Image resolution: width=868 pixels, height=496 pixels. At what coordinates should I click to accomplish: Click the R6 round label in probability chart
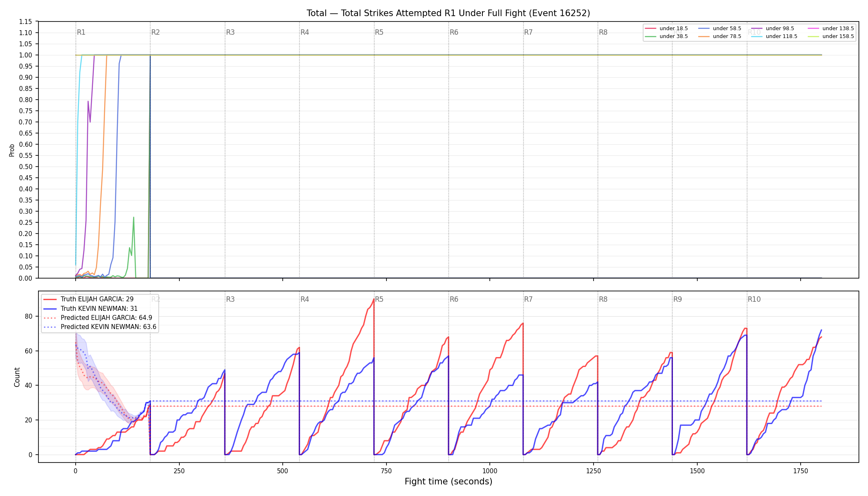click(x=454, y=32)
